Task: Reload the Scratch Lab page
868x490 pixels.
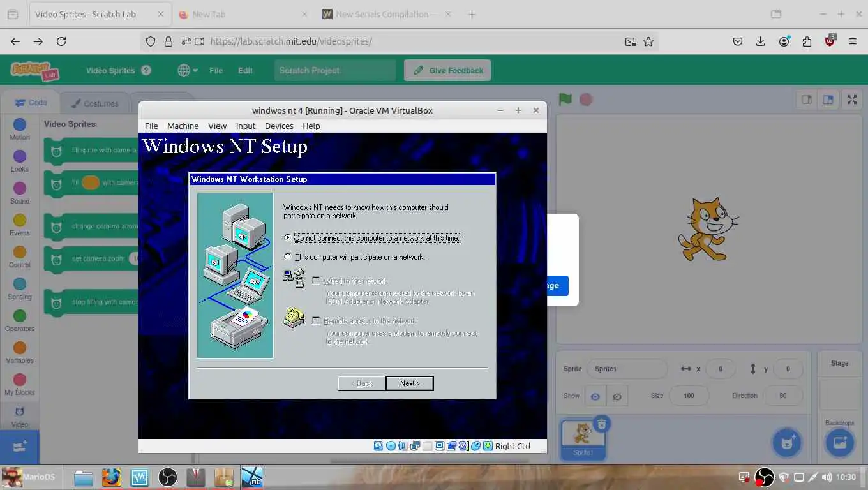Action: pos(61,41)
